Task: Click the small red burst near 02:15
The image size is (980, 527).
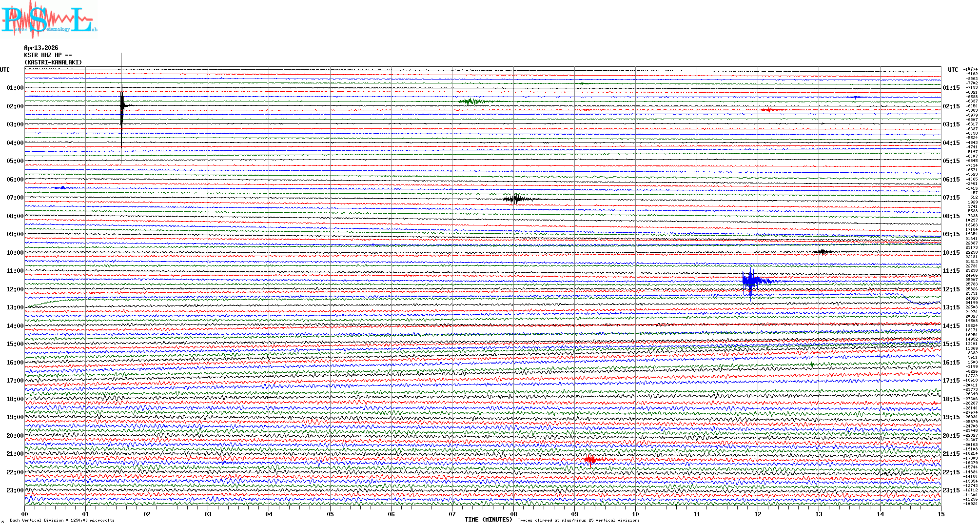Action: click(769, 110)
